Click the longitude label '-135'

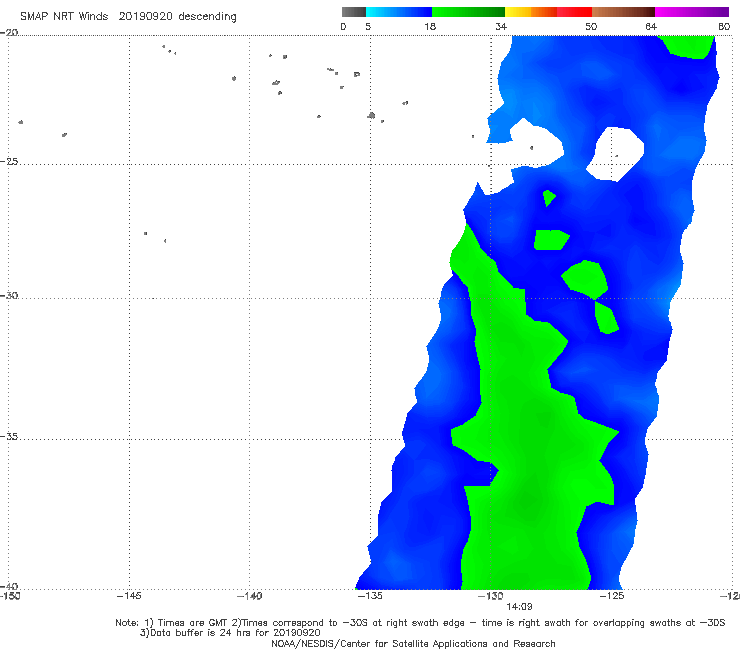(x=370, y=596)
